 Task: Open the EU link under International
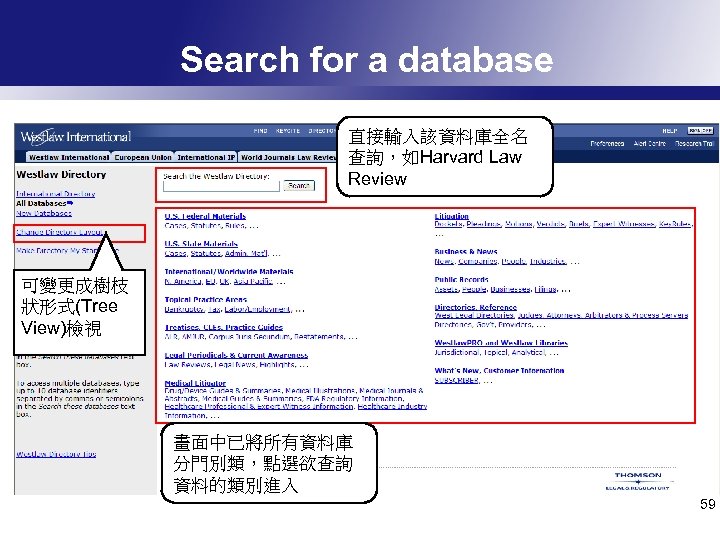(x=211, y=281)
